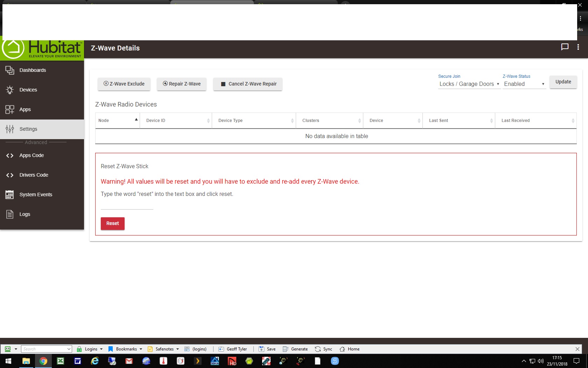Sort table by Device Type column
The image size is (588, 368).
(x=254, y=121)
